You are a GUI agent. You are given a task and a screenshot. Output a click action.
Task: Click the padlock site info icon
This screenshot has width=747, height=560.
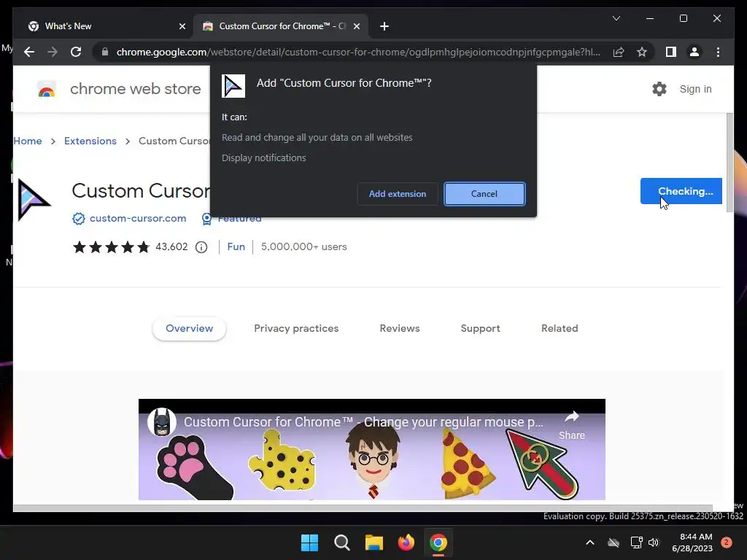click(105, 52)
